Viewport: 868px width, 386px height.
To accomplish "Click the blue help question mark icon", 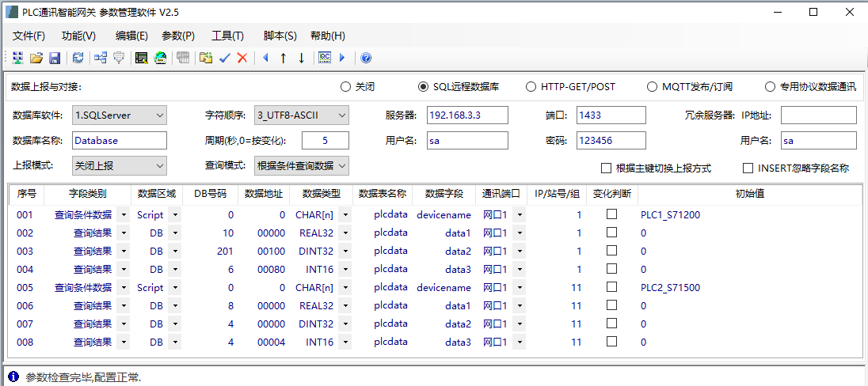I will [366, 58].
